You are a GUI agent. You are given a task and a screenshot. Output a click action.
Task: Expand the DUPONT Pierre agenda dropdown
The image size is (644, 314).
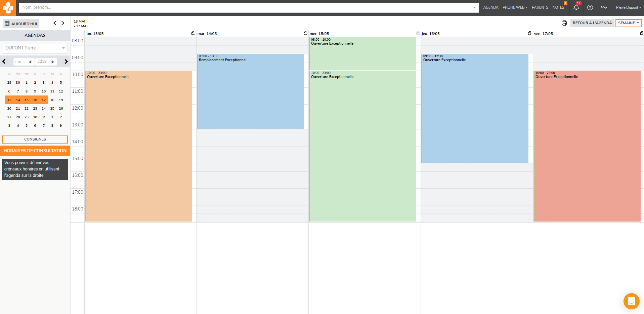[35, 48]
